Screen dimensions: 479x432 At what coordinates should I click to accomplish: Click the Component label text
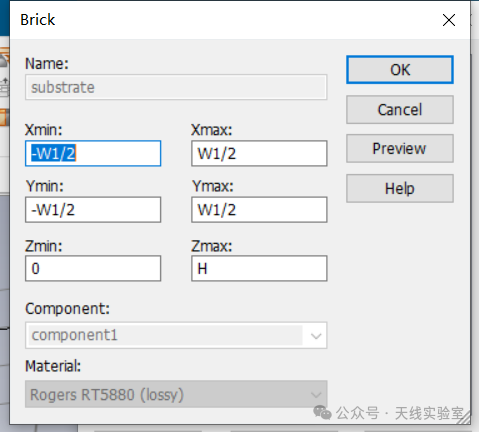coord(67,309)
